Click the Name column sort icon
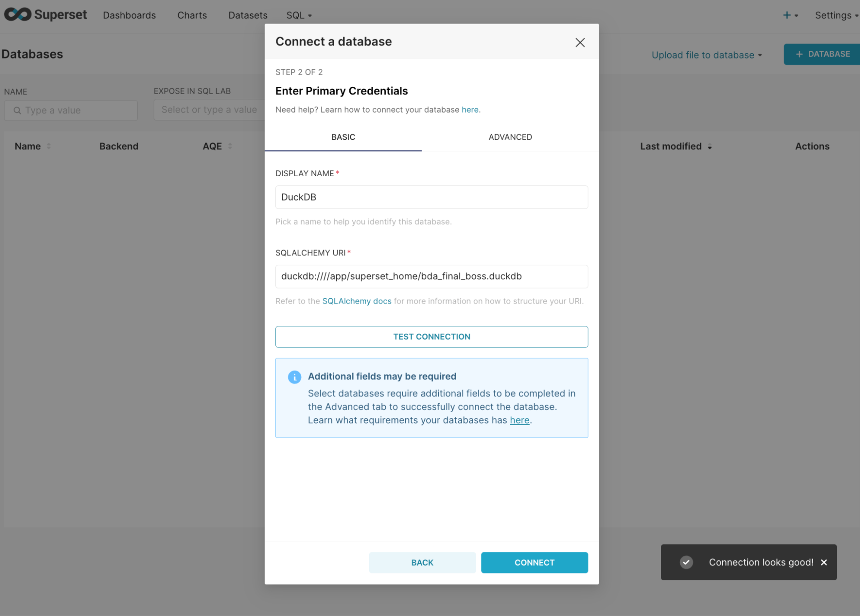The width and height of the screenshot is (860, 616). [49, 146]
